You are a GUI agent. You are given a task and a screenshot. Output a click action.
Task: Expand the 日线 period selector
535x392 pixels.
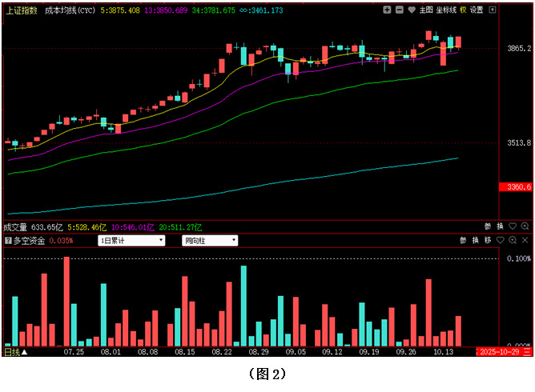(x=15, y=352)
